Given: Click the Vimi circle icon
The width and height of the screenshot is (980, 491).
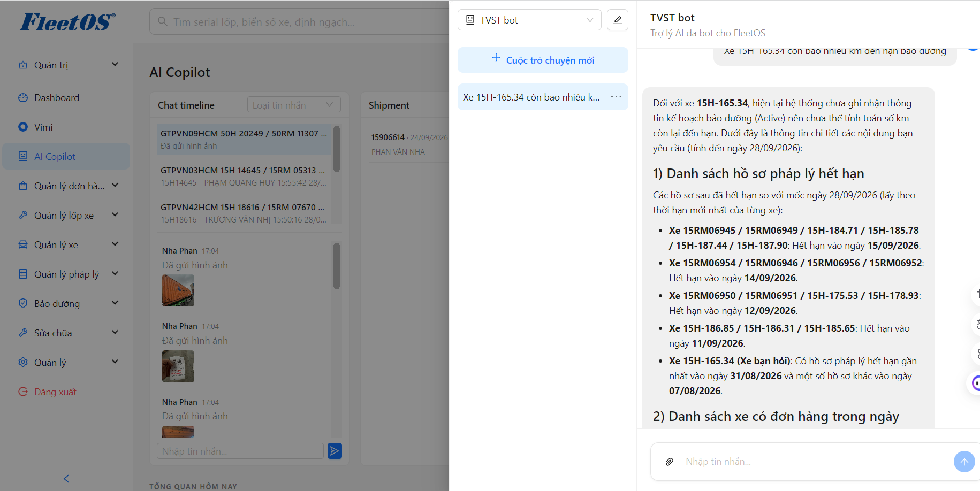Looking at the screenshot, I should pos(23,127).
